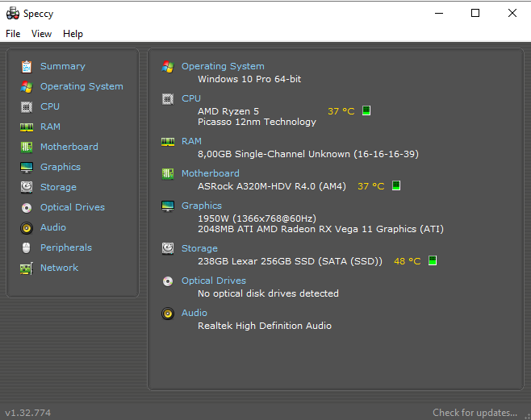This screenshot has width=531, height=420.
Task: Click the Summary clipboard icon in sidebar
Action: click(27, 67)
